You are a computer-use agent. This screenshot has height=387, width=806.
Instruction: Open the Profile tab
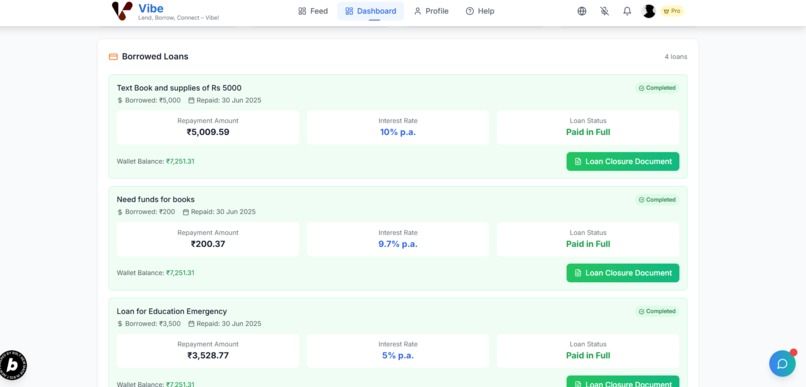(431, 11)
